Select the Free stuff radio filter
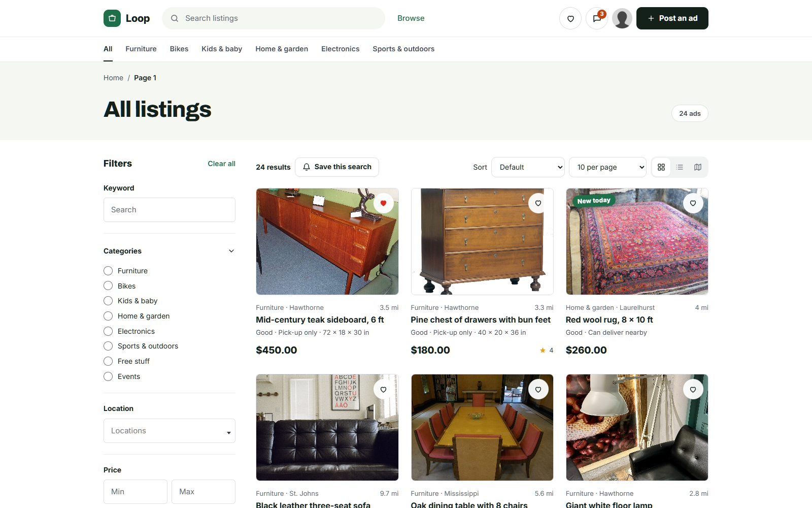The image size is (812, 508). [108, 361]
